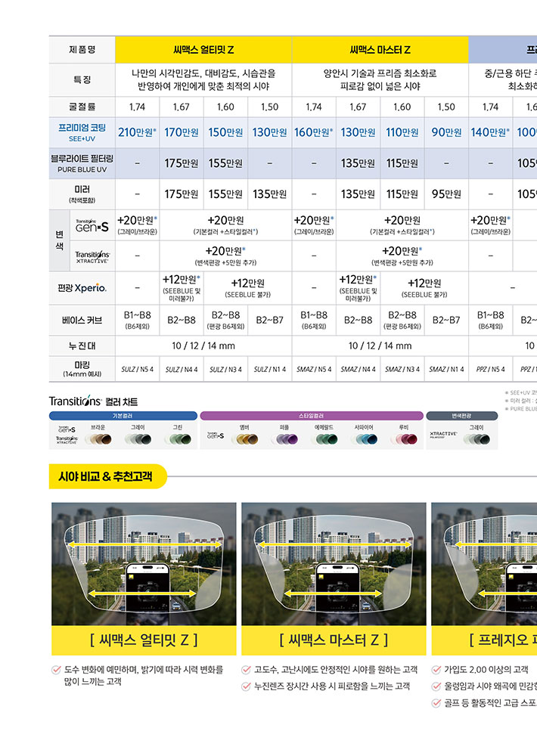Select the 앰버 color swatch
Image resolution: width=537 pixels, height=756 pixels.
244,438
